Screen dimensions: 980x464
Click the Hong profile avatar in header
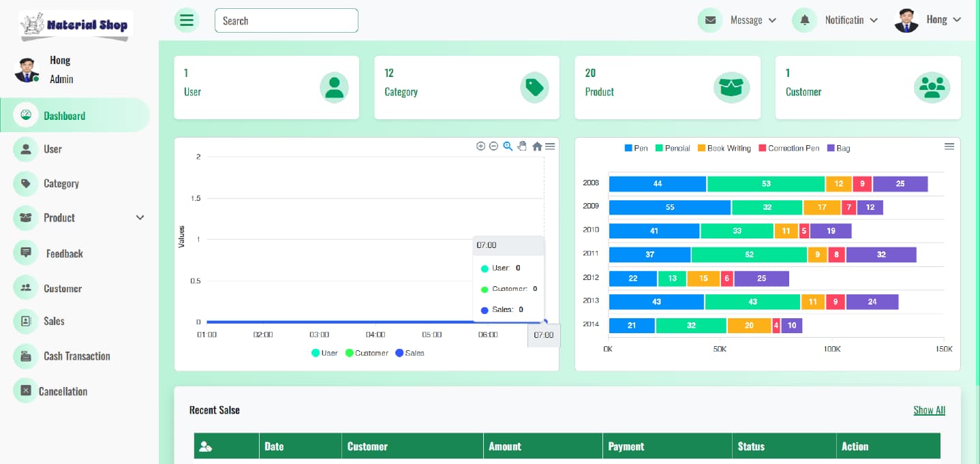tap(906, 20)
